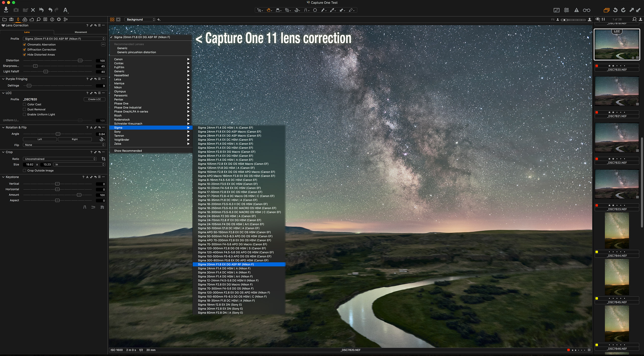Click the Right rotation button
Viewport: 644px width, 356px height.
coord(75,139)
